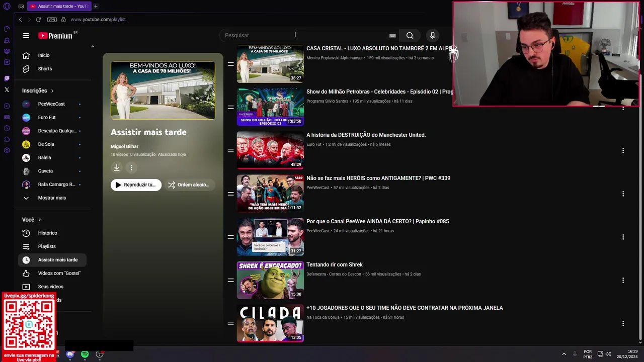Open options for the Tentando rir com Shrek video

[x=623, y=280]
